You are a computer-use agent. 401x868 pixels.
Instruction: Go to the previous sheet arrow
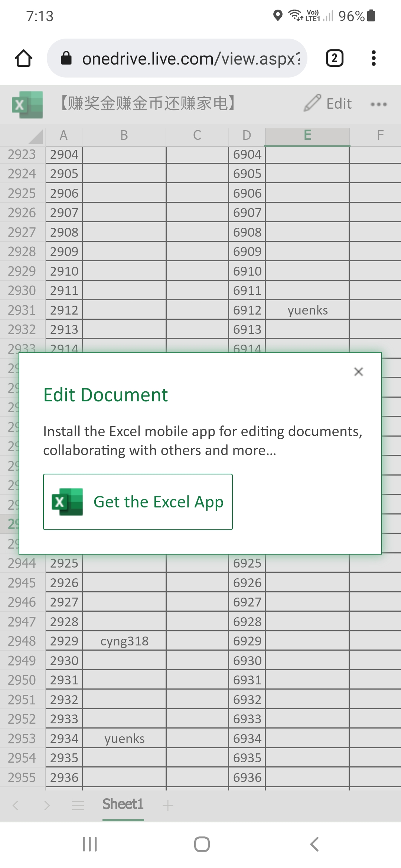click(x=16, y=805)
